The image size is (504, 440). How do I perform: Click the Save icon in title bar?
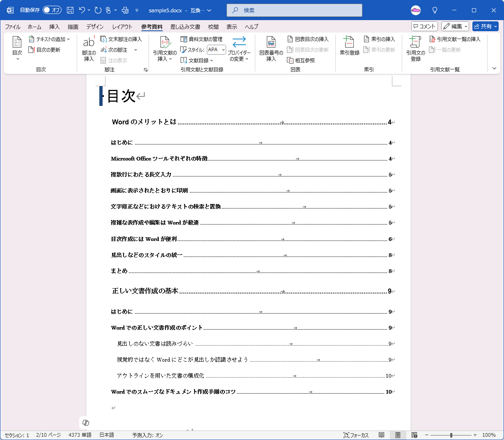(x=70, y=10)
